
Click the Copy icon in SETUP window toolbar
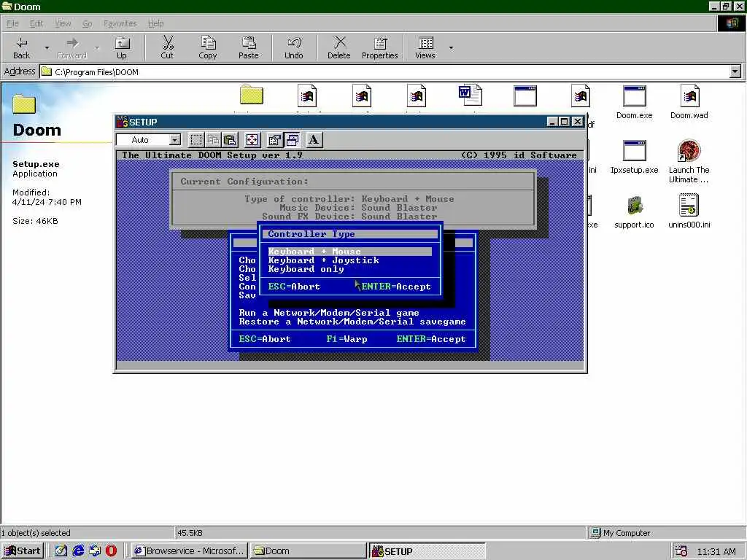tap(213, 140)
